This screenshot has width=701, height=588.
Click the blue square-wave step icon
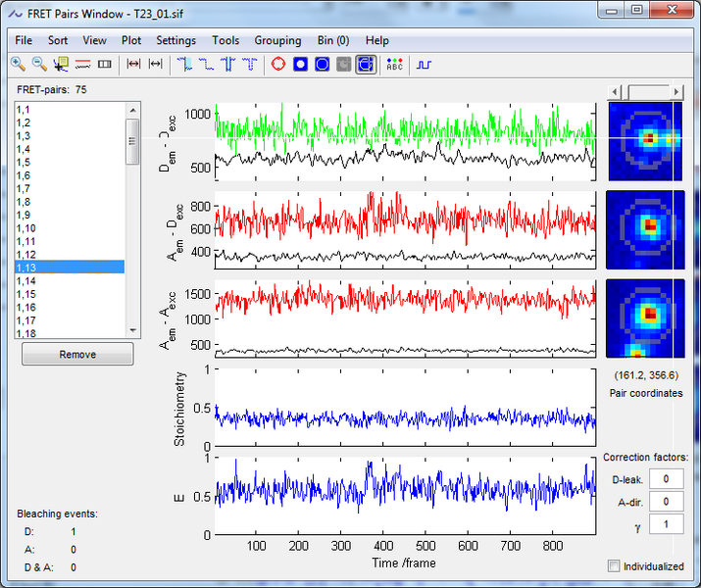[x=424, y=65]
